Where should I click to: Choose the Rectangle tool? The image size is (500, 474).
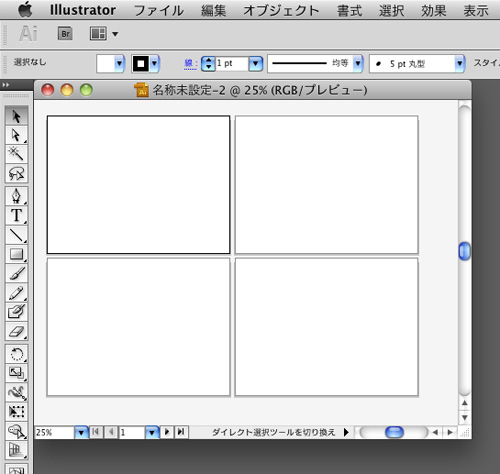click(16, 254)
